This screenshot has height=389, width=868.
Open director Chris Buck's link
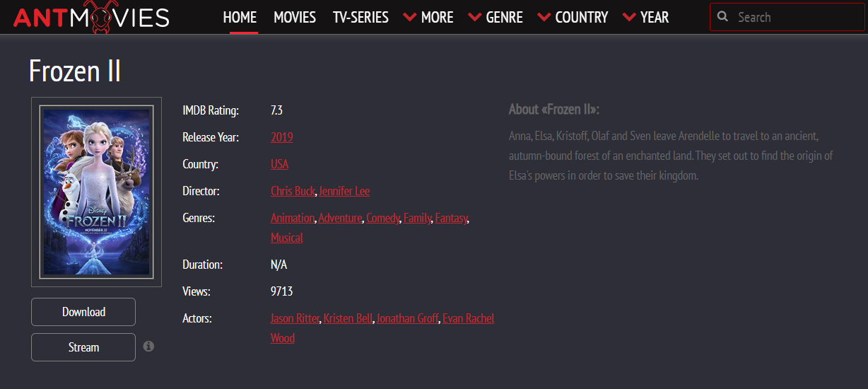pos(293,191)
